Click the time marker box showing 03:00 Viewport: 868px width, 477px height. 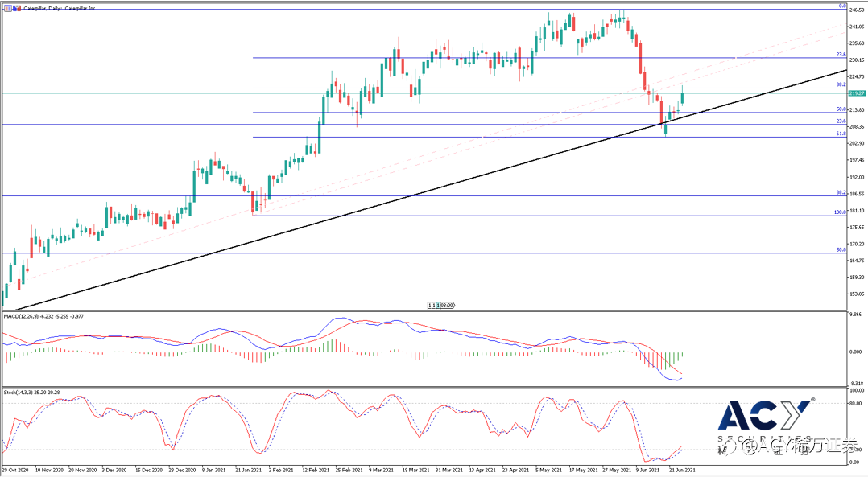point(446,305)
